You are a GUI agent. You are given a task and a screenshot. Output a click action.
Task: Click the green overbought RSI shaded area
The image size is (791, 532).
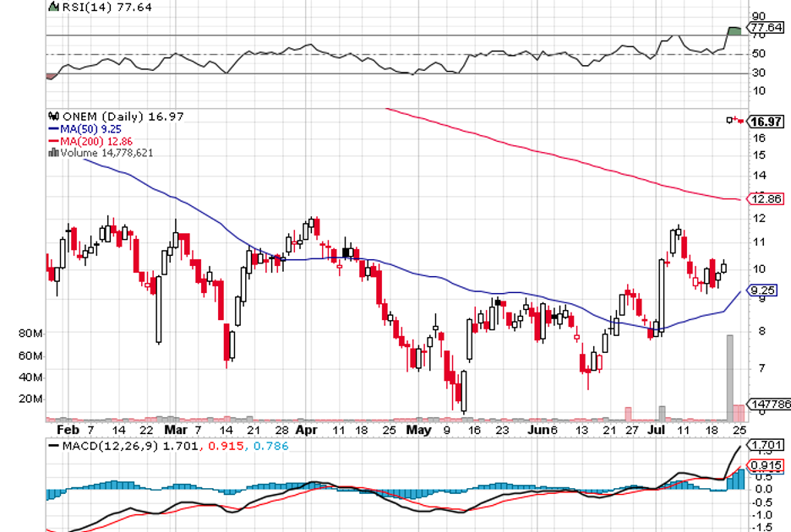pyautogui.click(x=734, y=31)
